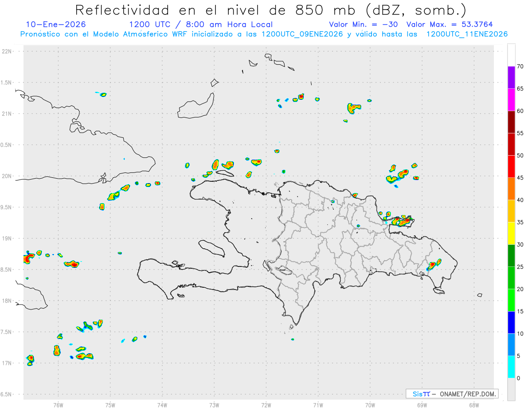Click the colorbar tick label '70'
Viewport: 532px width, 411px height.
tap(520, 67)
